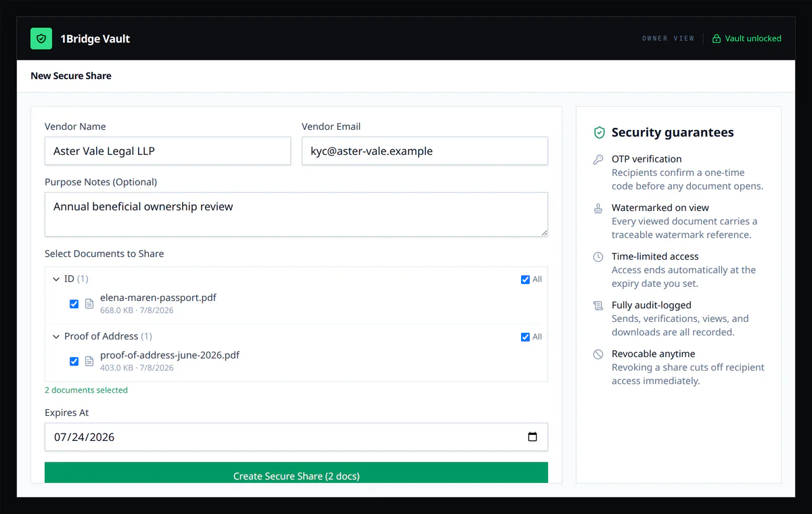Screen dimensions: 812x514
Task: Click the Vendor Name label
Action: tap(75, 126)
